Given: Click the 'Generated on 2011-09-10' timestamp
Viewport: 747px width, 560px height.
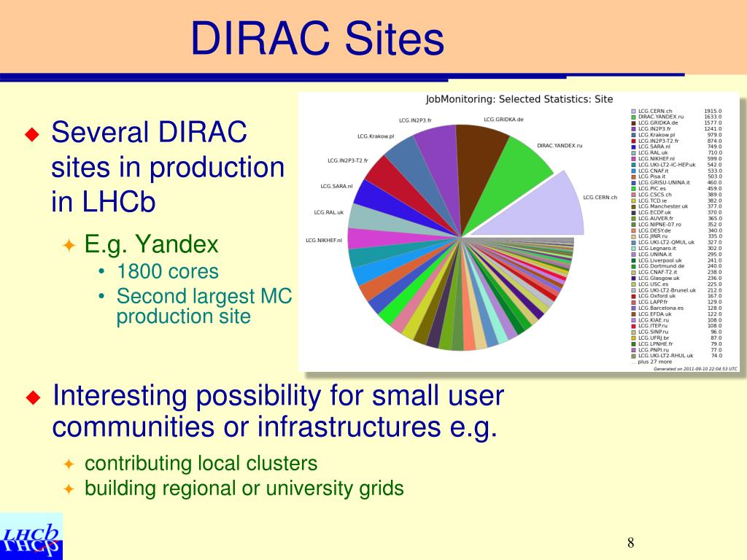Looking at the screenshot, I should [x=695, y=369].
